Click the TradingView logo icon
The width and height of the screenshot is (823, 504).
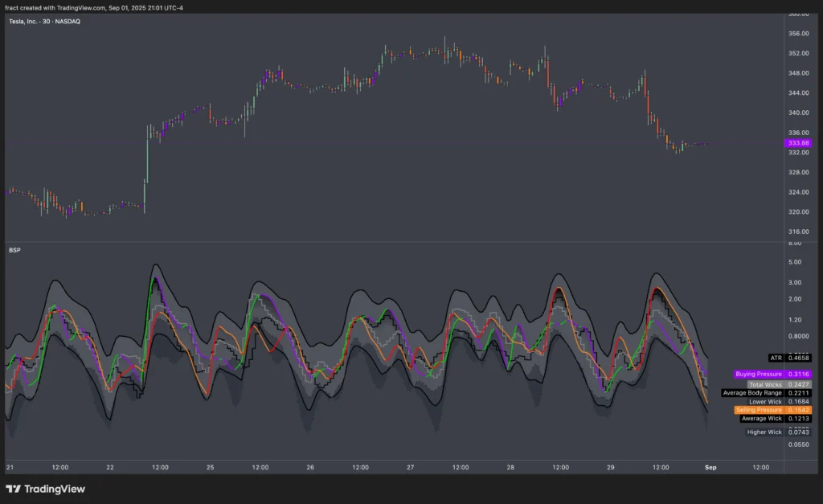click(x=14, y=489)
